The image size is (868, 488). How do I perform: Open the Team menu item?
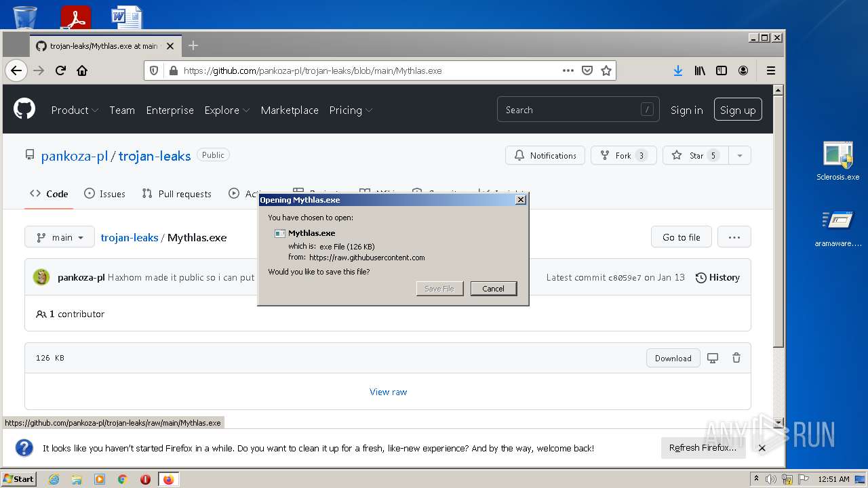tap(122, 110)
